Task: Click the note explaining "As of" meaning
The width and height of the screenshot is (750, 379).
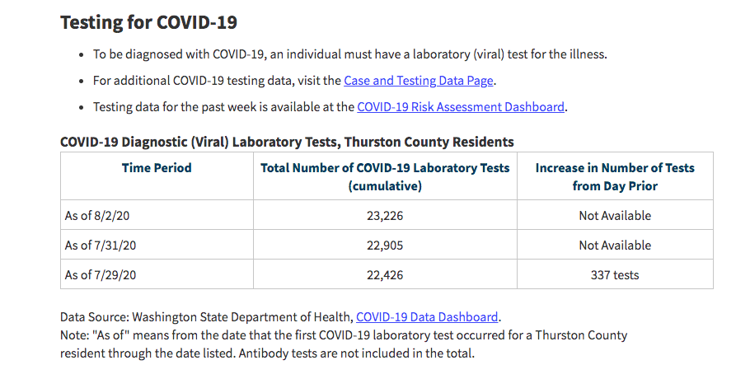Action: (343, 345)
